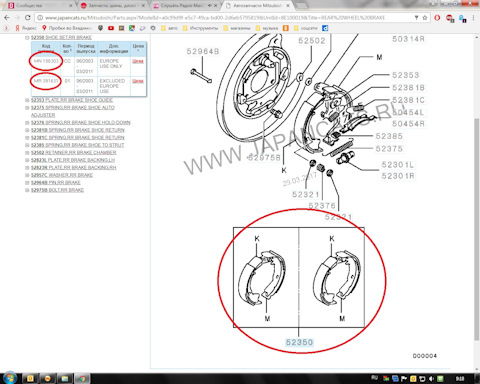Click the Windows Start orb
Viewport: 480px width, 384px height.
coord(9,378)
